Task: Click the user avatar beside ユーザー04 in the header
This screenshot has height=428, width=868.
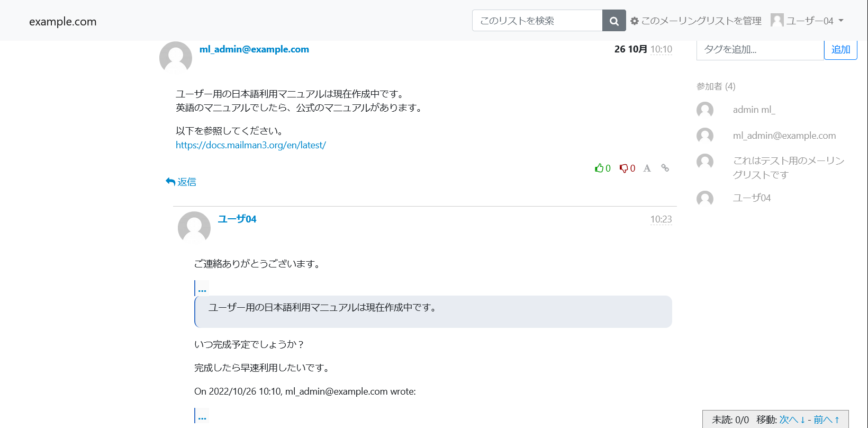Action: 777,20
